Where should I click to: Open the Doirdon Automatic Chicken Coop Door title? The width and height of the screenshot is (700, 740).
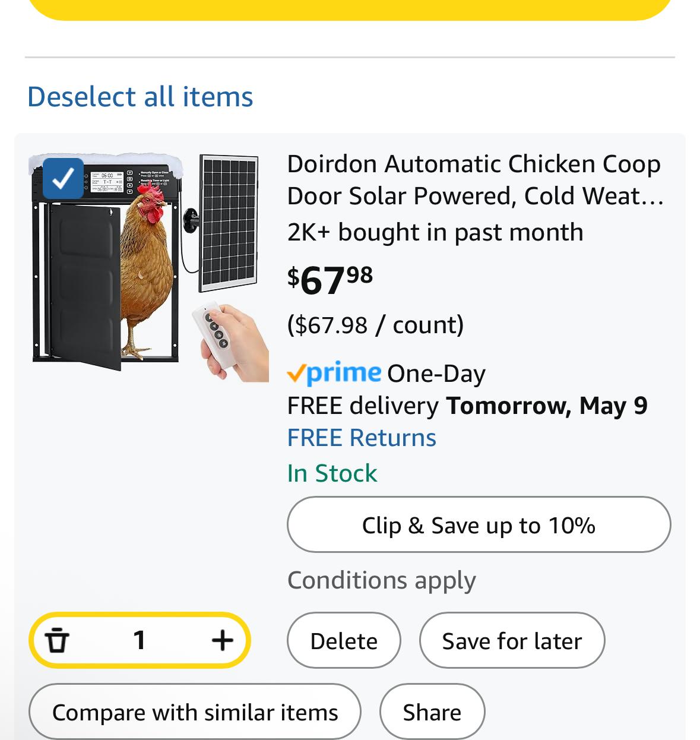pyautogui.click(x=475, y=179)
